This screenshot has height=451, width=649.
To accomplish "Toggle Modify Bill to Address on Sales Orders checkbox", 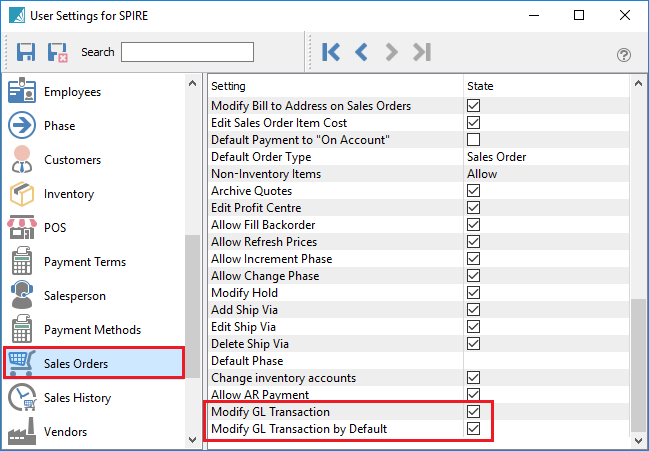I will click(x=474, y=106).
